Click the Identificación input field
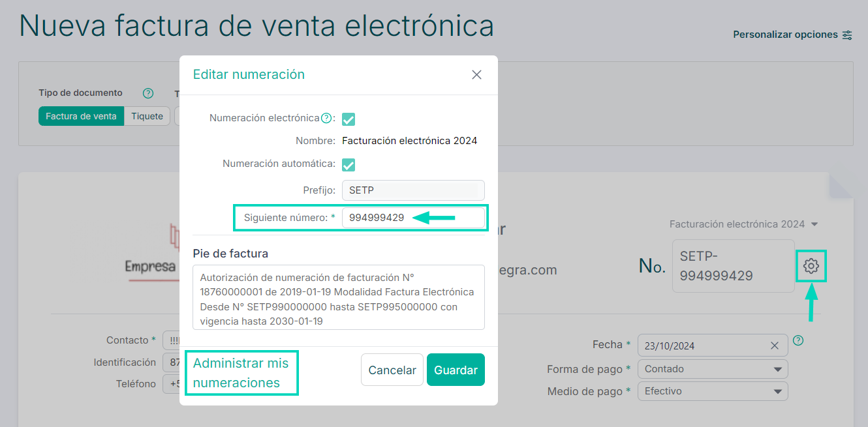This screenshot has height=427, width=868. [x=171, y=362]
